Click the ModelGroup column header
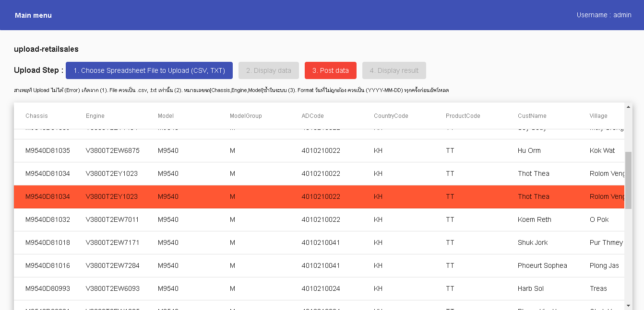 246,115
